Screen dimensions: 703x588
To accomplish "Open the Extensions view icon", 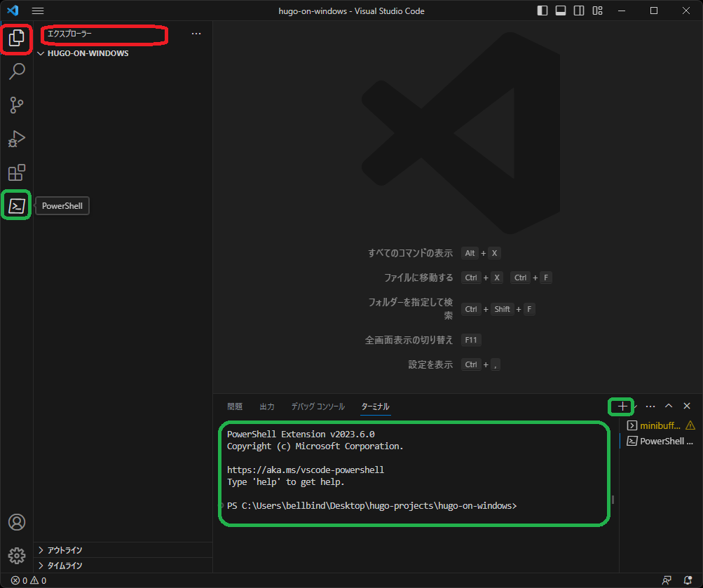I will pyautogui.click(x=17, y=172).
